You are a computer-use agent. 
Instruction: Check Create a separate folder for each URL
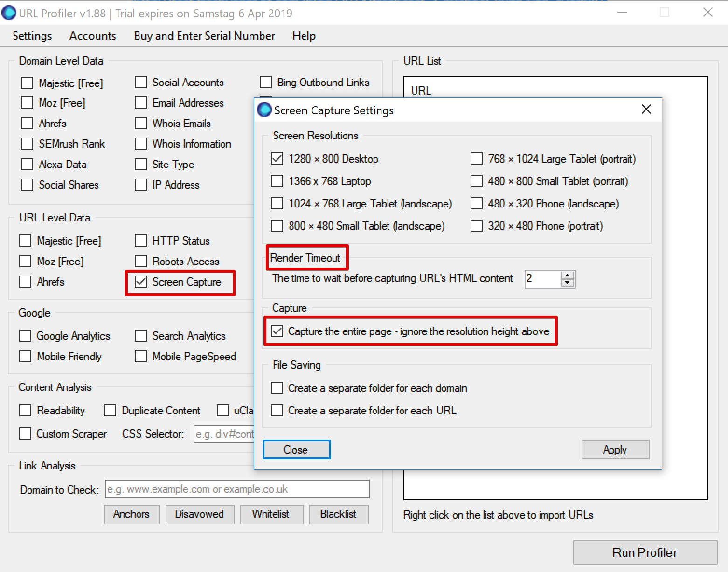277,411
